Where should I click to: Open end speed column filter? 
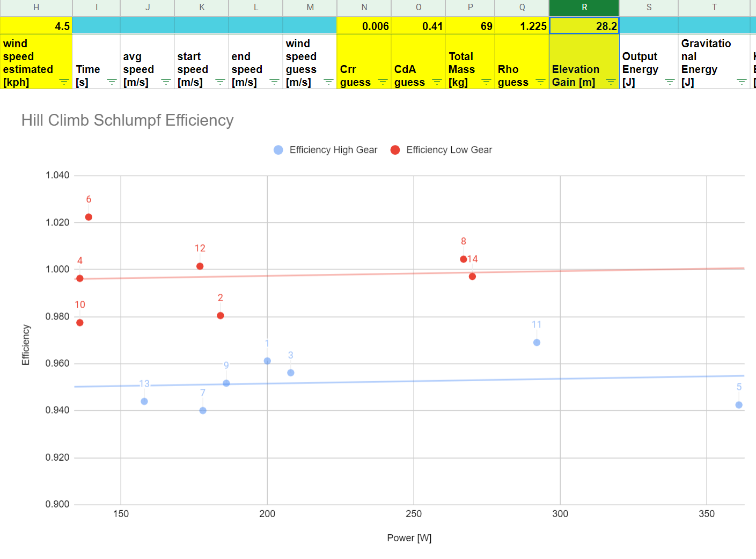click(274, 82)
